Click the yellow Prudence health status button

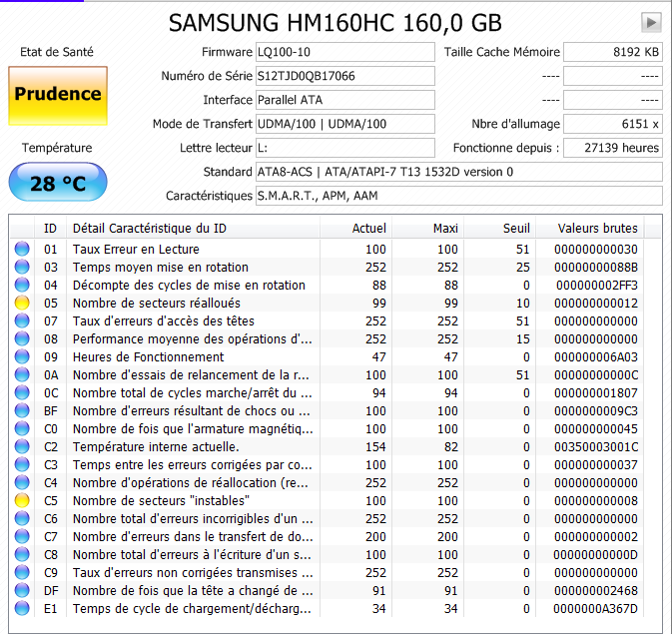pyautogui.click(x=58, y=95)
